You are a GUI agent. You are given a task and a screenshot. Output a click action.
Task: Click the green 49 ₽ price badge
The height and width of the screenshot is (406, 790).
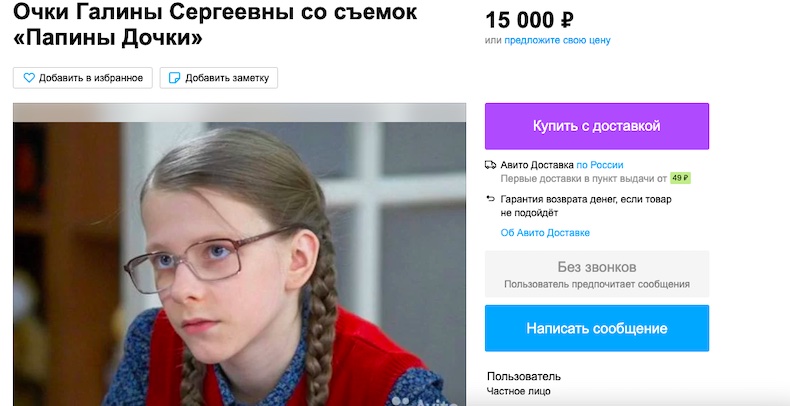(x=680, y=178)
